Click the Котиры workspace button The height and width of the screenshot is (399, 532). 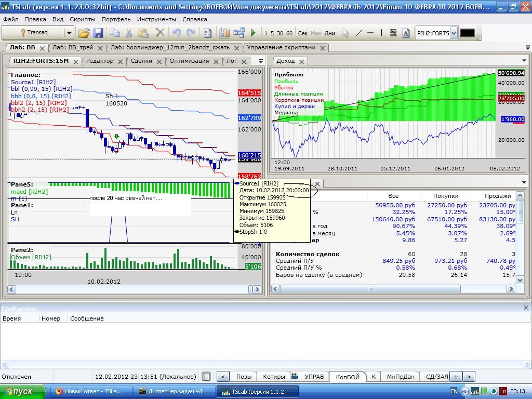pos(274,377)
